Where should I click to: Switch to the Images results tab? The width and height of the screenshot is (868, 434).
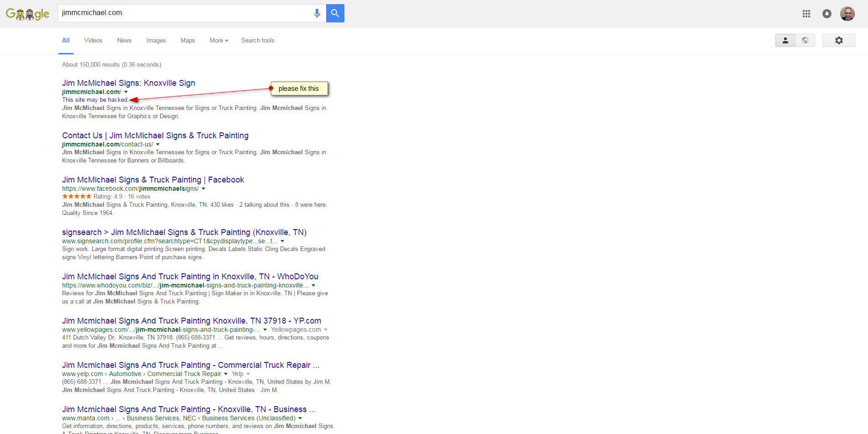click(156, 41)
